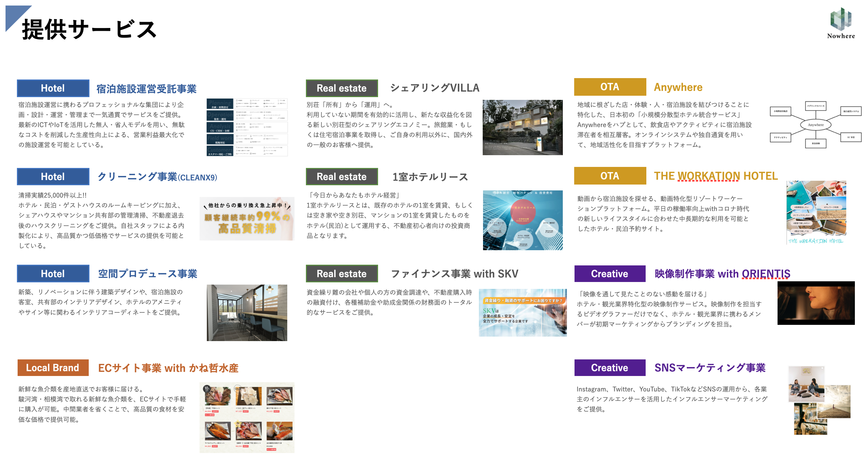Click the planning operation table image

pos(247,127)
